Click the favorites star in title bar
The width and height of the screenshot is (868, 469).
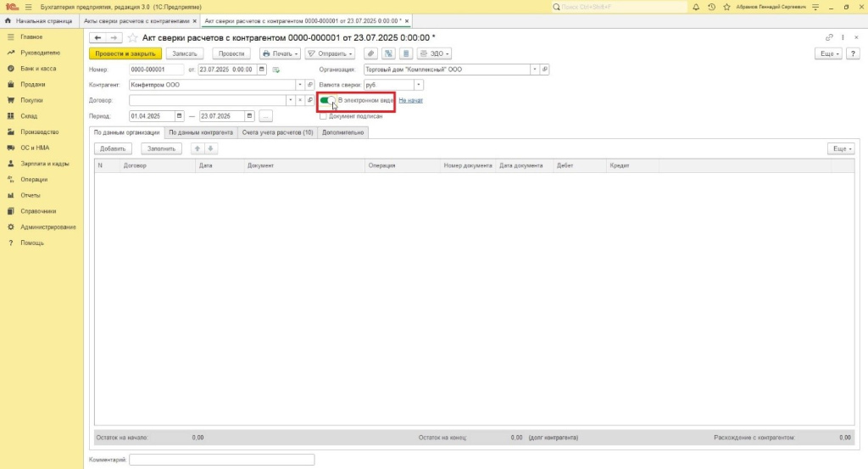coord(725,7)
